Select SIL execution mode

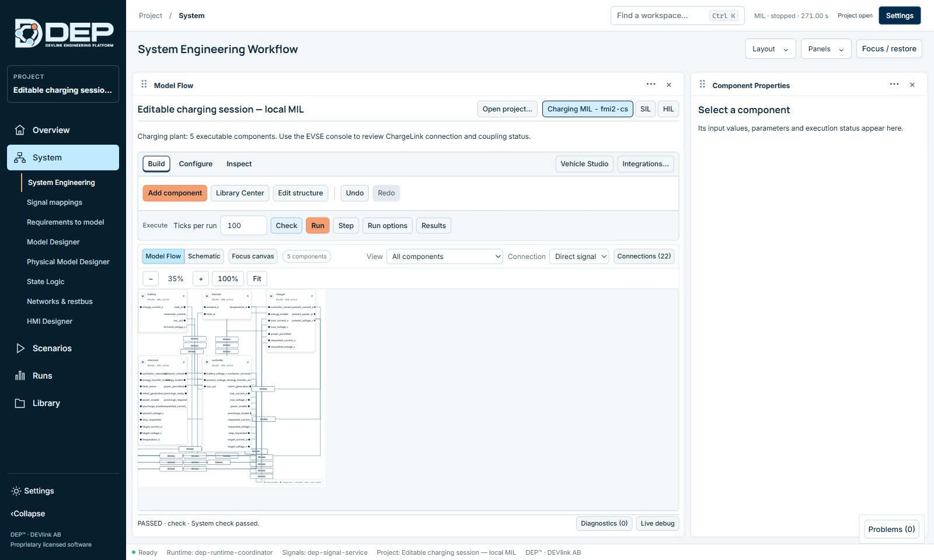point(646,109)
